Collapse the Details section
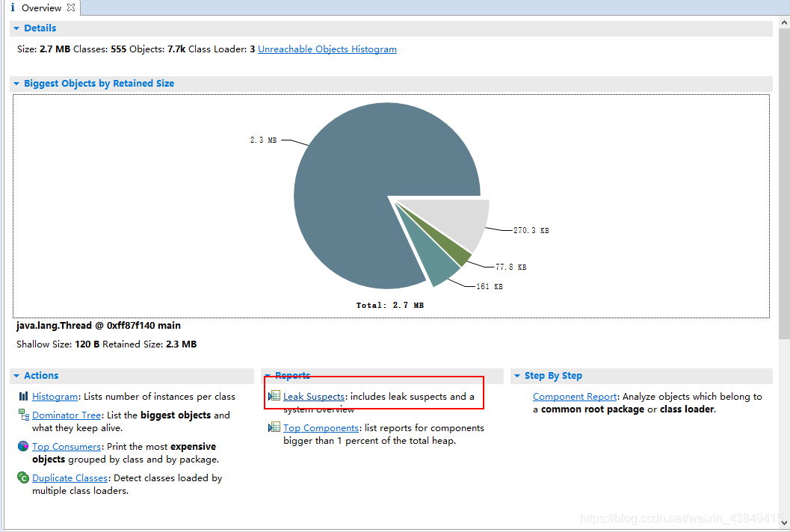Screen dimensions: 790x532 16,28
